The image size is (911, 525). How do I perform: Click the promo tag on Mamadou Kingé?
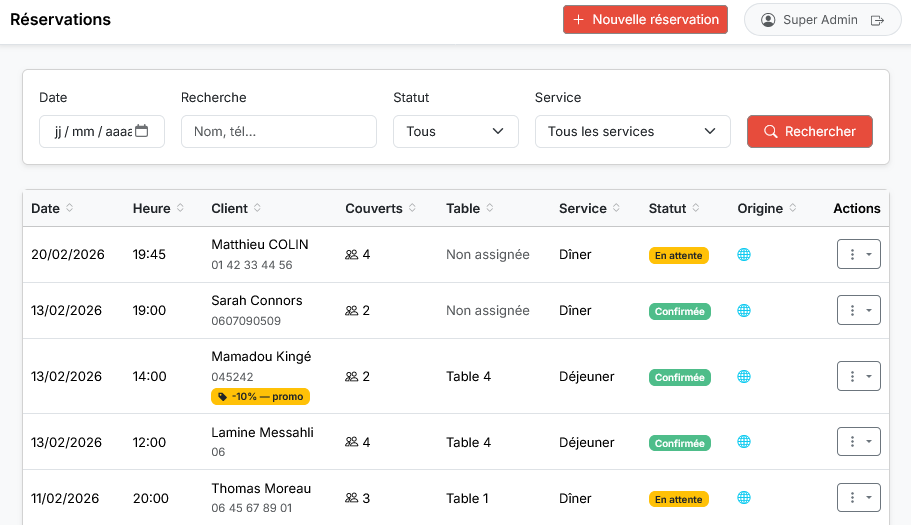click(260, 396)
